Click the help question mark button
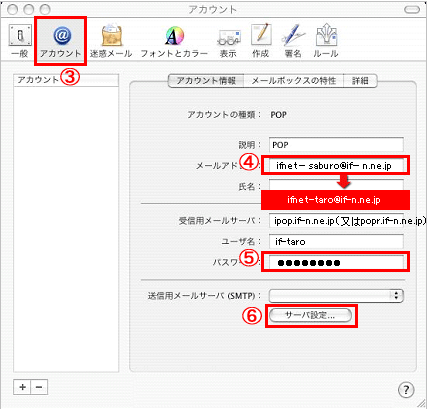 pyautogui.click(x=406, y=390)
